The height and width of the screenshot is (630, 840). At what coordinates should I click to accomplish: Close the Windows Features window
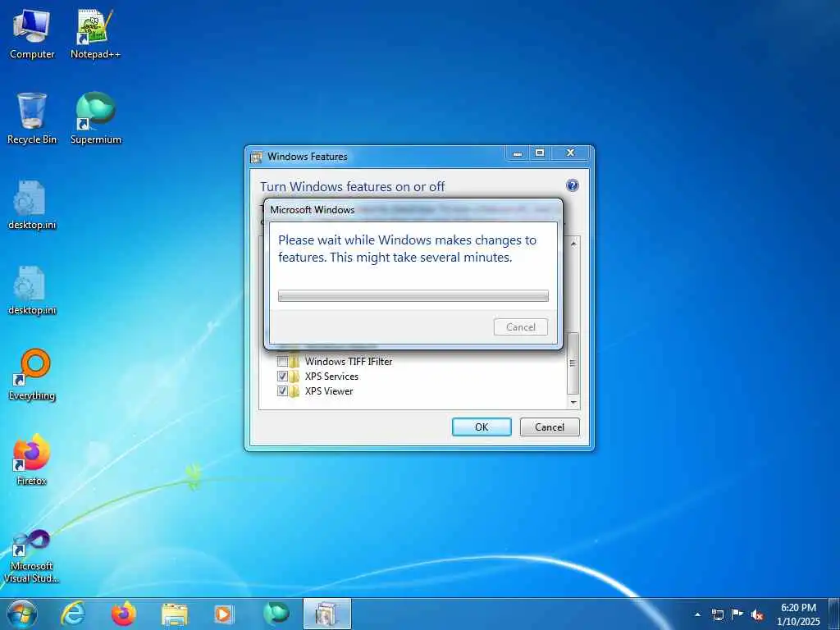click(x=571, y=153)
